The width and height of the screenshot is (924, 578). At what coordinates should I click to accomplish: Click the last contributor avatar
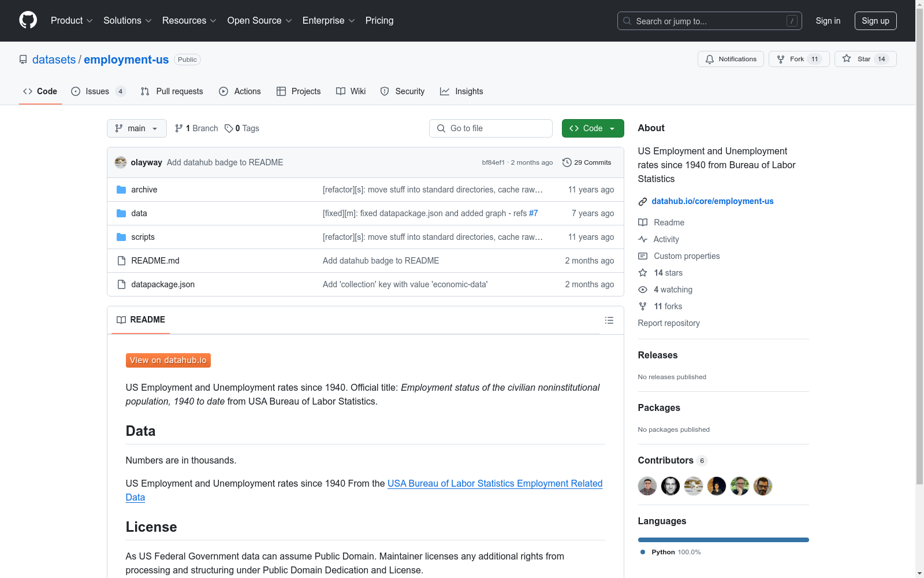coord(763,486)
